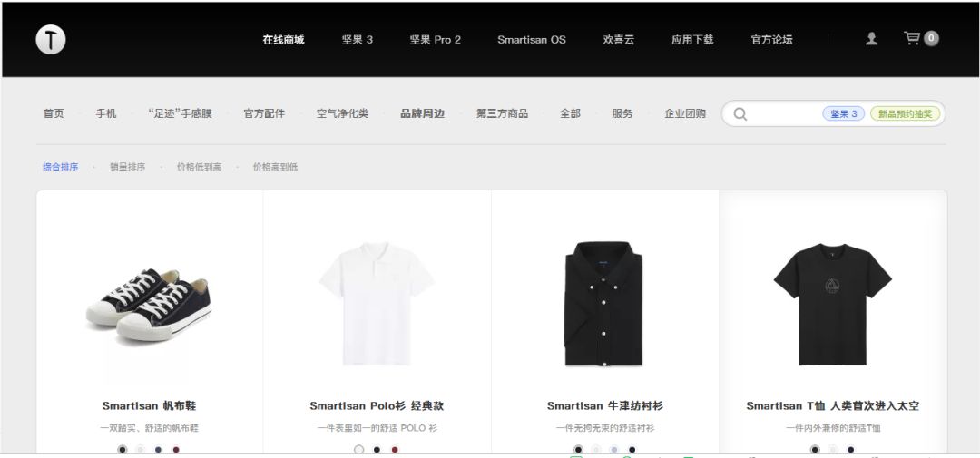This screenshot has height=458, width=980.
Task: Open the Smartisan 帆布鞋 product image
Action: tap(149, 305)
